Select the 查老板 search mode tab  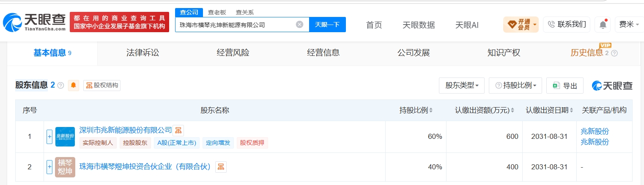[217, 13]
